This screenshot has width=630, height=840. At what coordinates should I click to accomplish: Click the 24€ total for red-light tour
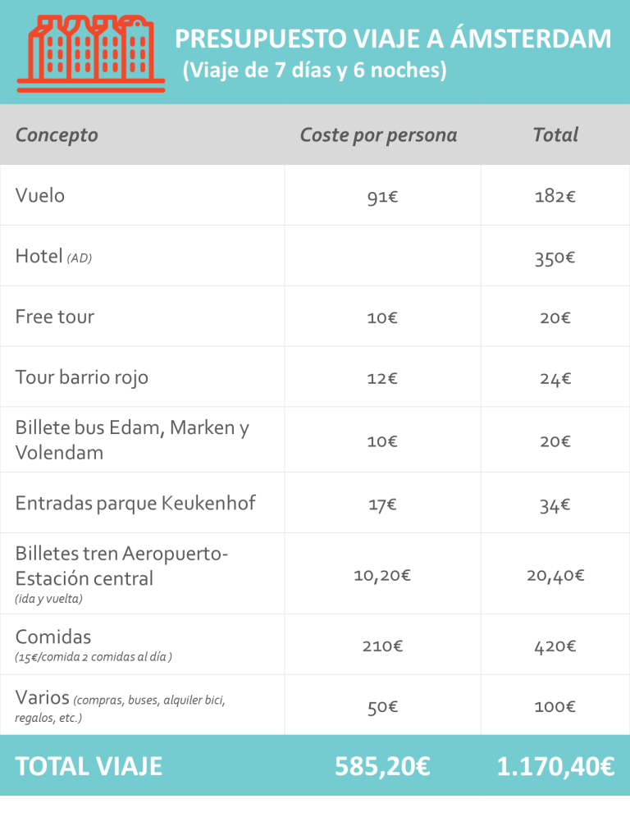tap(555, 379)
